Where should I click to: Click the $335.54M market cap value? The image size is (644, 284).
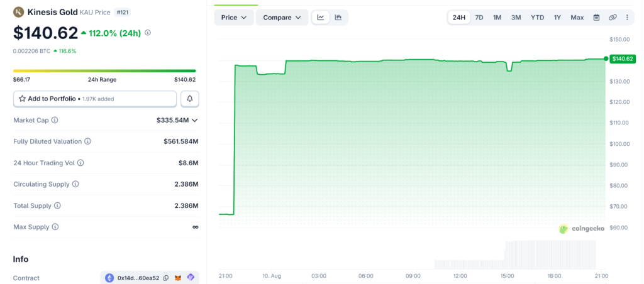point(172,120)
